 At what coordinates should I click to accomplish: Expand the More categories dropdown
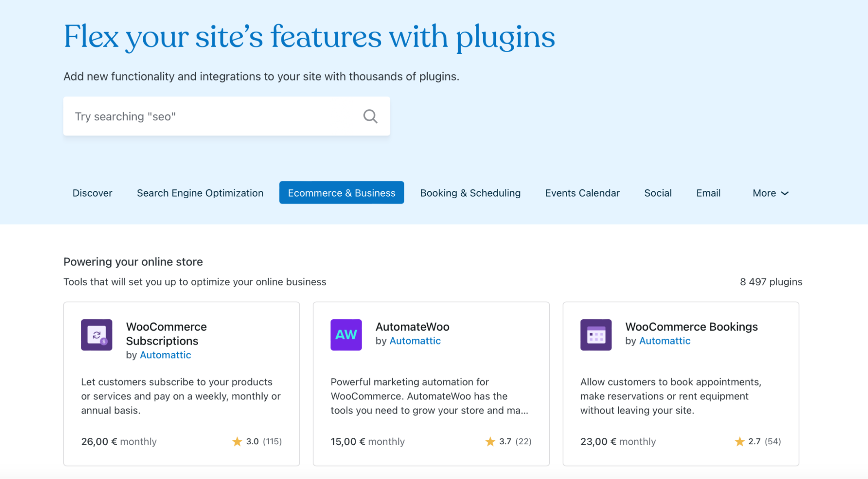point(771,193)
